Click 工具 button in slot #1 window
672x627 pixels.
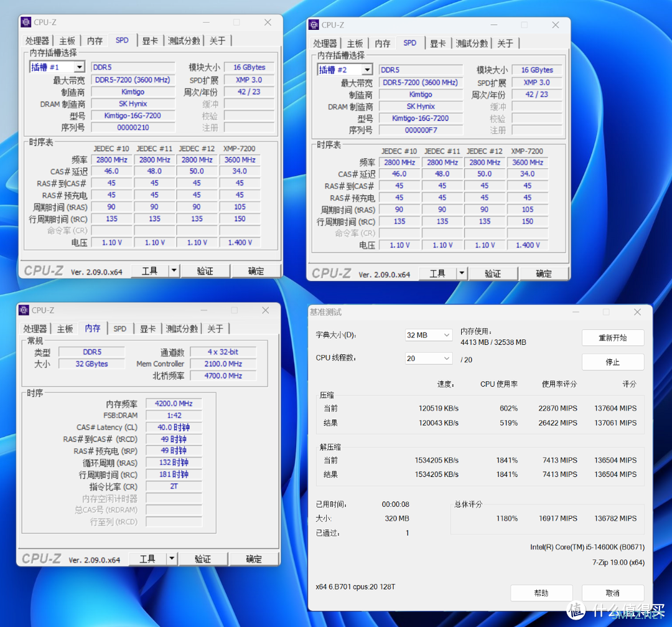tap(149, 271)
